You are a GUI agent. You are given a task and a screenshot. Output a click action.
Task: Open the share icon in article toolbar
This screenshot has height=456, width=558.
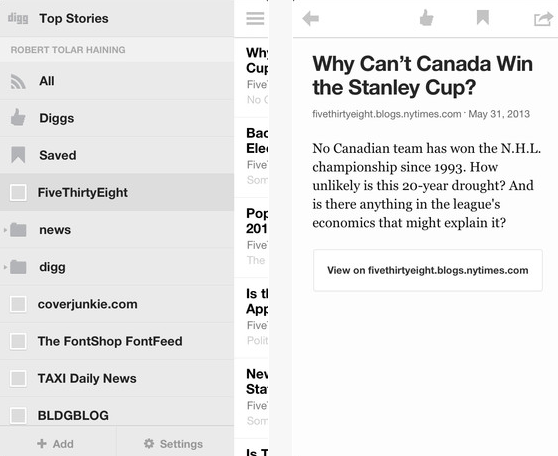point(543,19)
